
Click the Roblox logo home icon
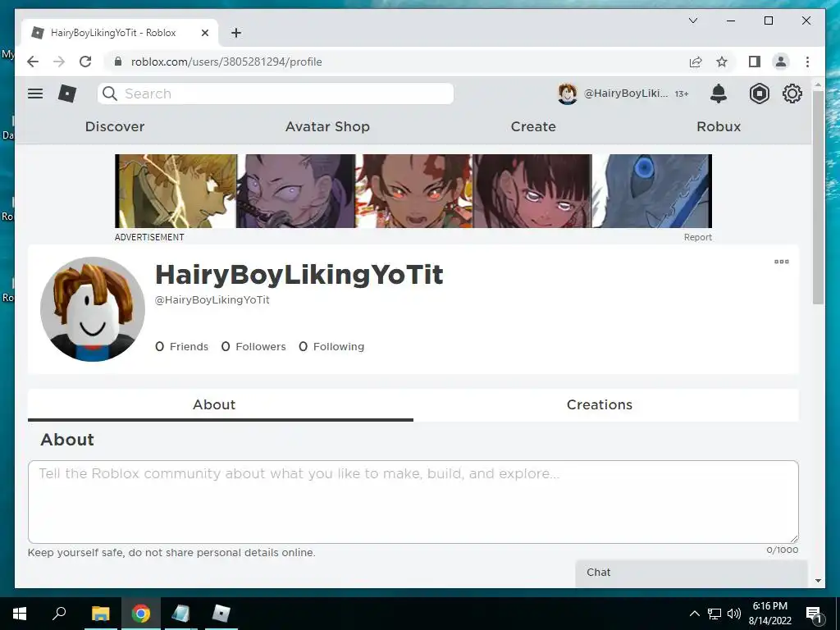click(67, 94)
